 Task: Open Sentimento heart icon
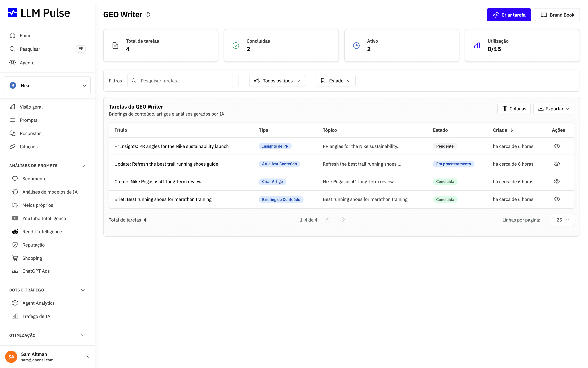tap(15, 179)
